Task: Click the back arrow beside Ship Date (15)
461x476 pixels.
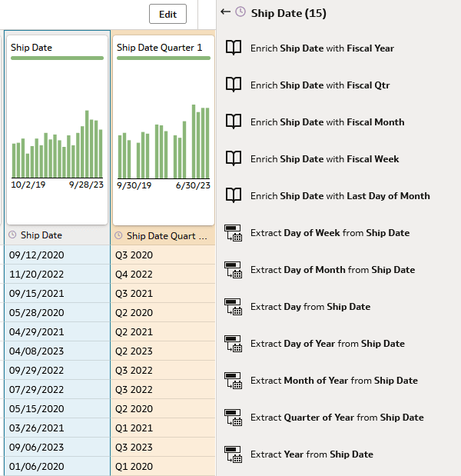Action: (x=225, y=12)
